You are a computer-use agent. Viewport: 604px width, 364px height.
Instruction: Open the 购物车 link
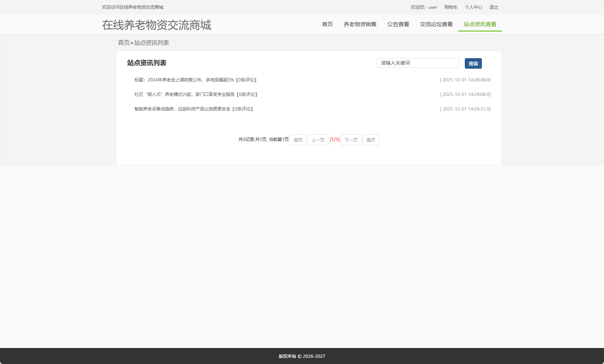(451, 7)
